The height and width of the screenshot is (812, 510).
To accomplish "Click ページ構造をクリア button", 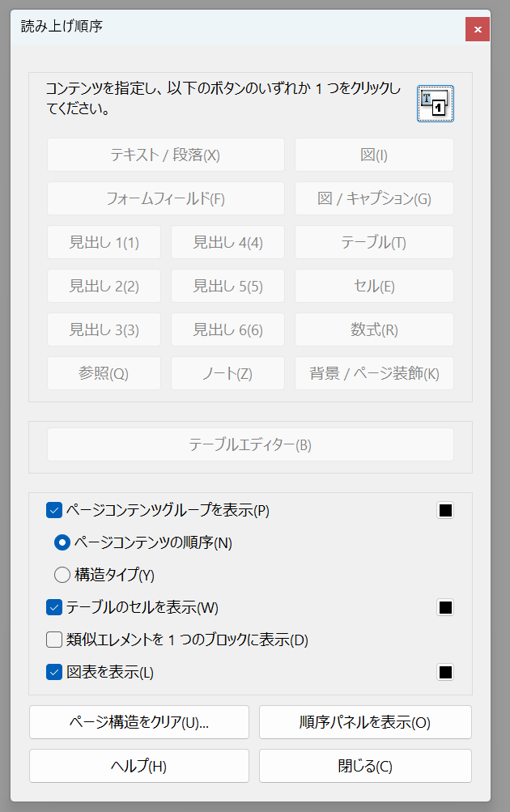I will (139, 722).
